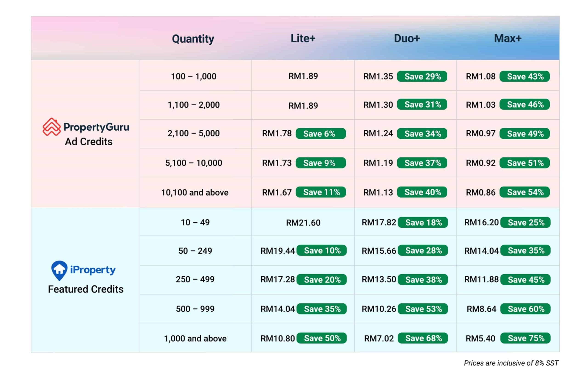
Task: Click the Save 20% badge
Action: pyautogui.click(x=321, y=280)
